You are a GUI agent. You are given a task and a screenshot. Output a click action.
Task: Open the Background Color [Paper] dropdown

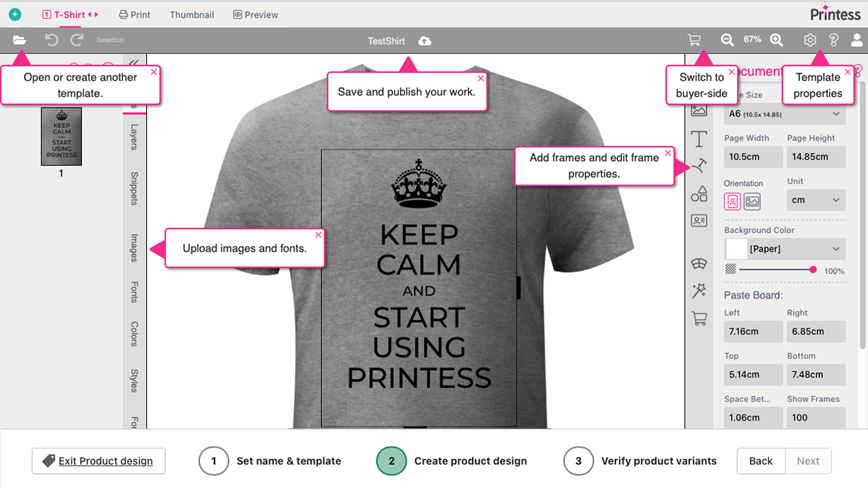click(784, 249)
